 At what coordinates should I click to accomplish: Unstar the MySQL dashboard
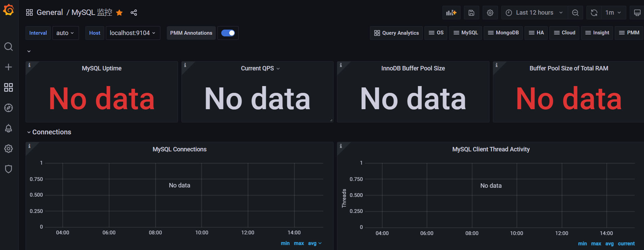tap(119, 13)
